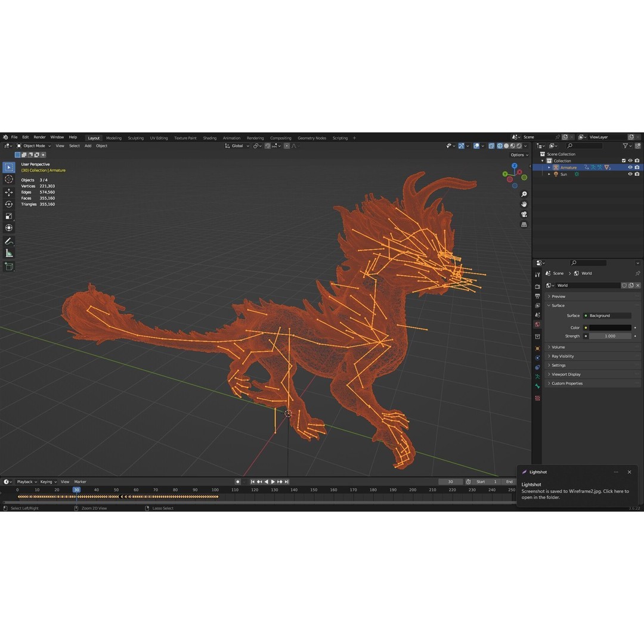Play the animation forward
Screen dimensions: 644x644
273,482
